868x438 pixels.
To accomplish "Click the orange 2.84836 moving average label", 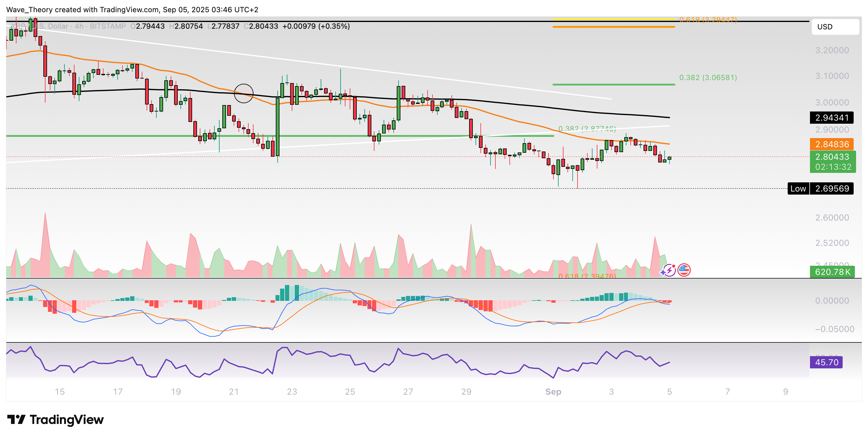I will click(x=831, y=144).
